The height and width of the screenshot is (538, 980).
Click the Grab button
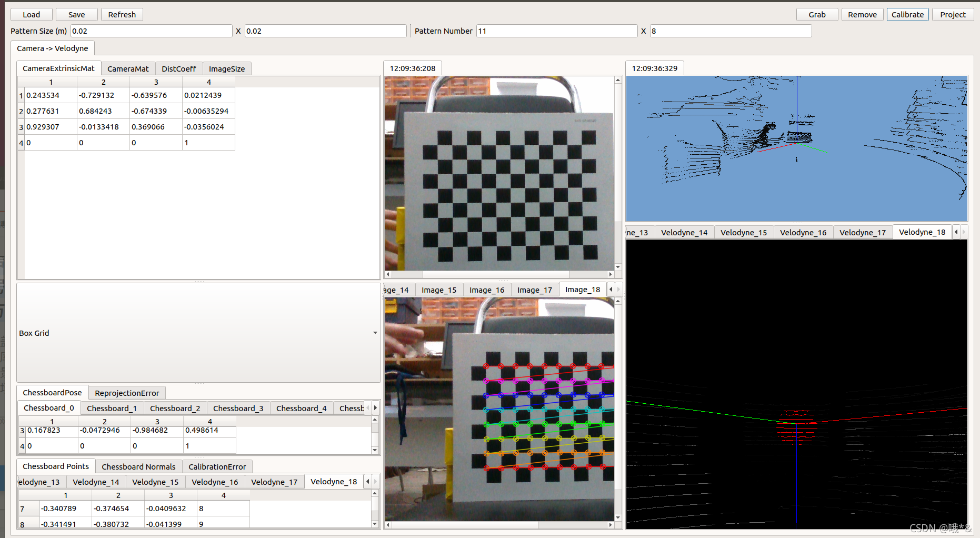817,15
